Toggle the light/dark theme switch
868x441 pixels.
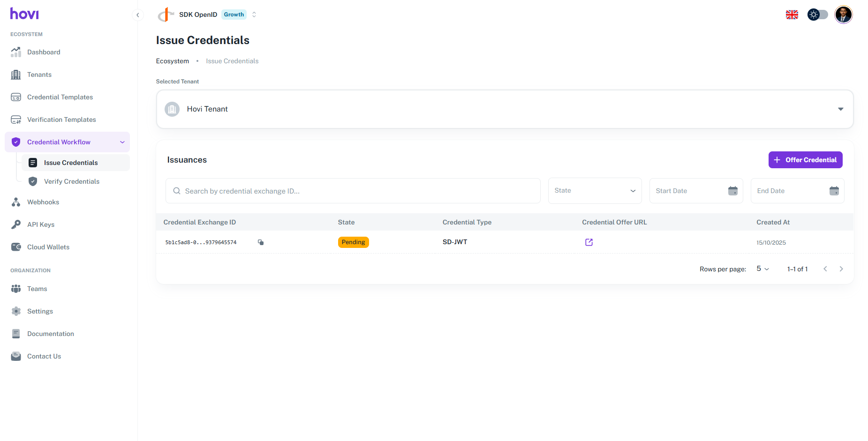tap(817, 15)
